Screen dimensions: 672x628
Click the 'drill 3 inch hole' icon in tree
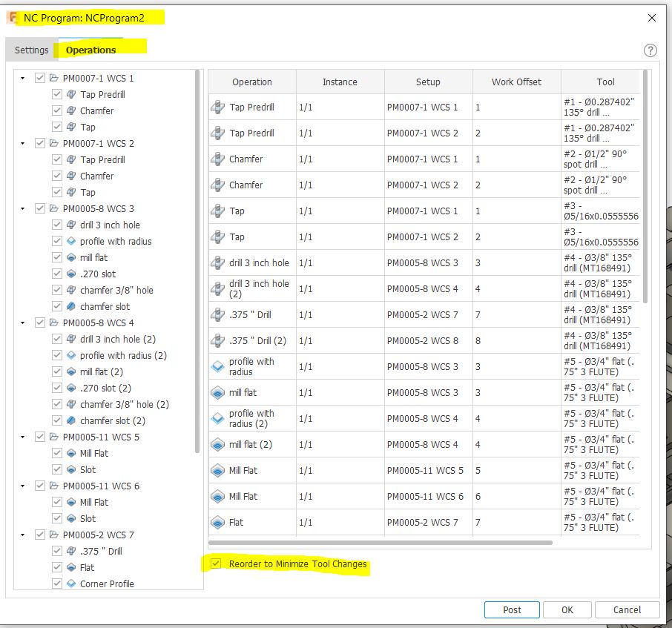[70, 225]
